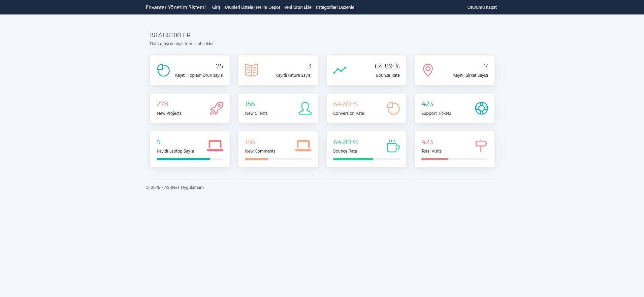Click the red laptop icon in Kayıtlı Laptop Sayısı card
This screenshot has width=644, height=297.
click(x=215, y=146)
